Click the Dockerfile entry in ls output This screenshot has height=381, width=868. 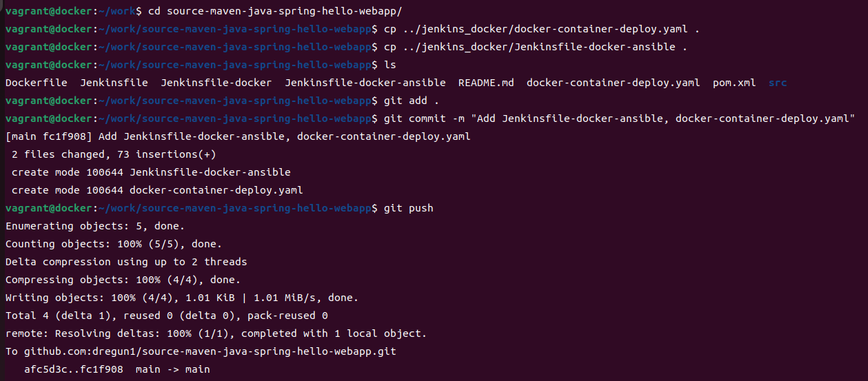pyautogui.click(x=37, y=83)
